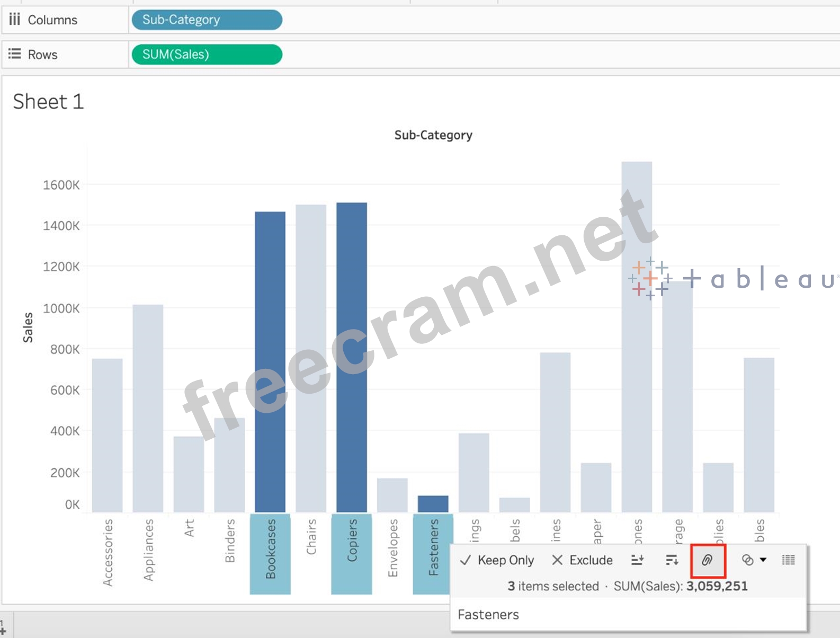Viewport: 840px width, 638px height.
Task: Click the Sheet 1 title
Action: pyautogui.click(x=48, y=102)
